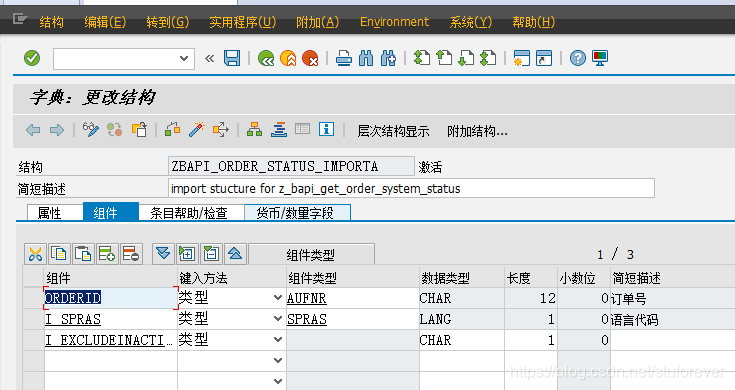Viewport: 735px width, 390px height.
Task: Click the blue Information icon
Action: click(x=326, y=129)
